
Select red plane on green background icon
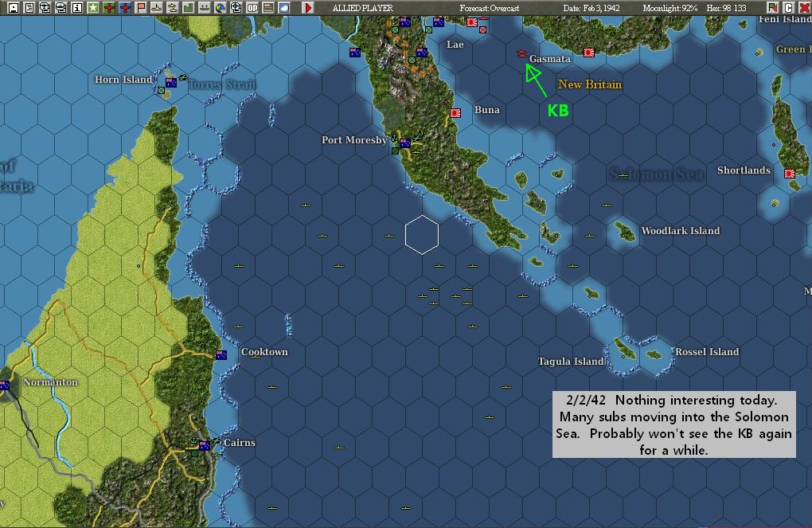(x=109, y=8)
